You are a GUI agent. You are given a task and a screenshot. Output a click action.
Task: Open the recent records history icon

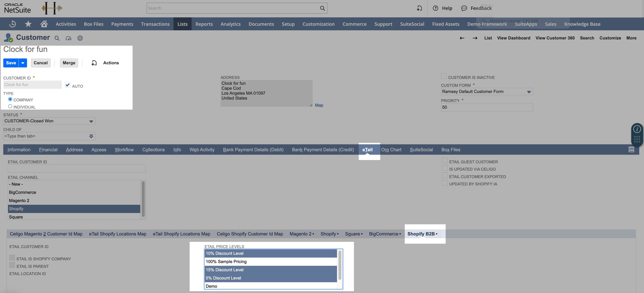click(x=12, y=24)
